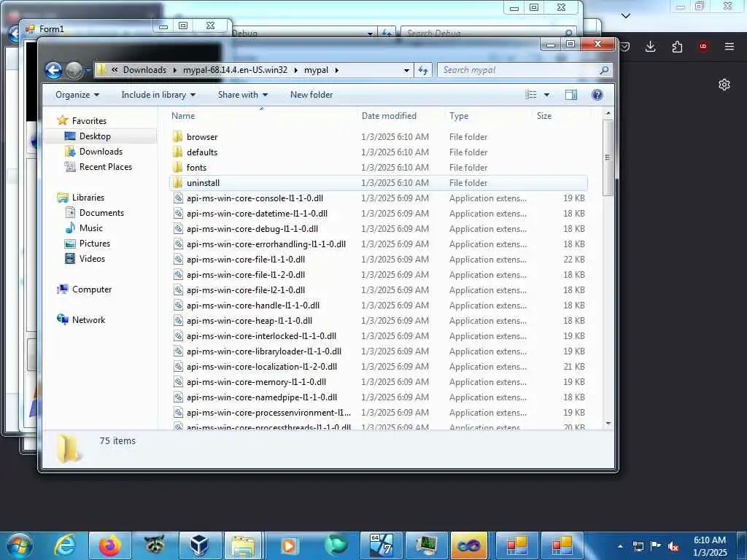Viewport: 747px width, 560px height.
Task: Click the file list scroll-down arrow
Action: (x=608, y=424)
